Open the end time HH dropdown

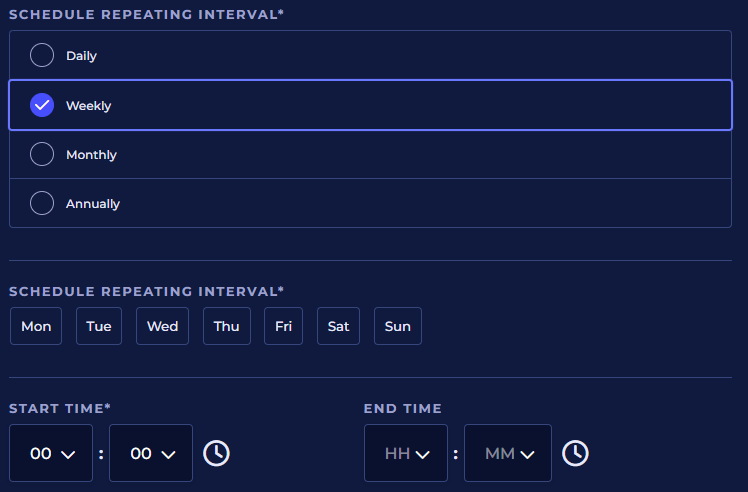tap(407, 453)
